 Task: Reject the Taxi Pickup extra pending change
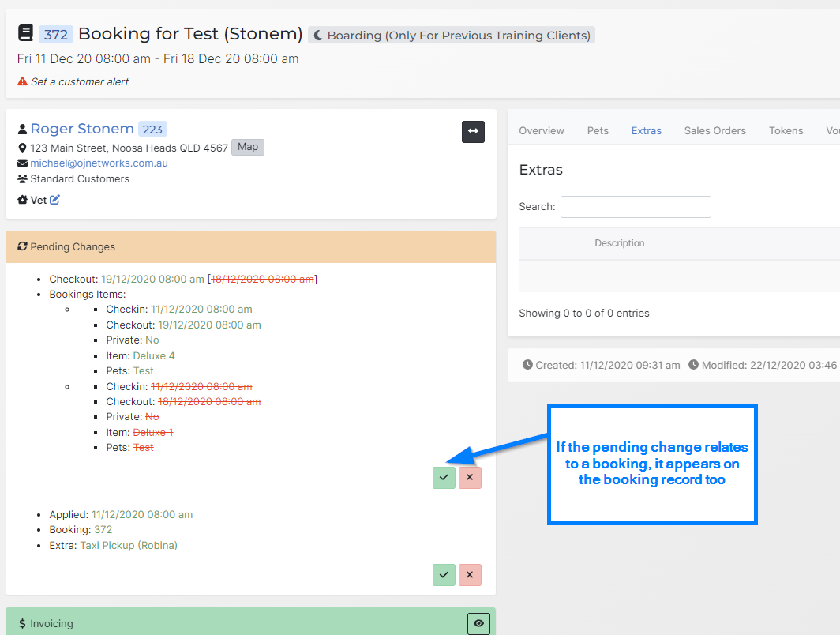point(470,575)
